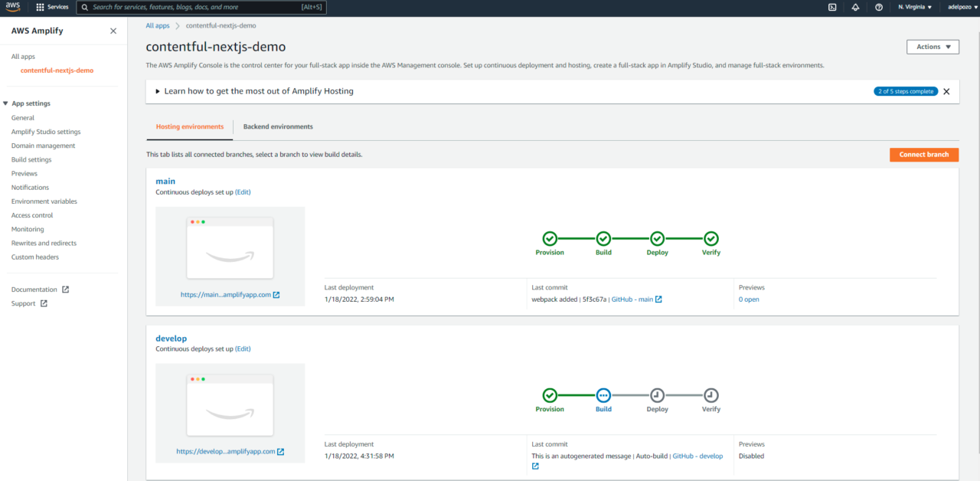980x481 pixels.
Task: Click the notifications bell icon
Action: pyautogui.click(x=855, y=7)
